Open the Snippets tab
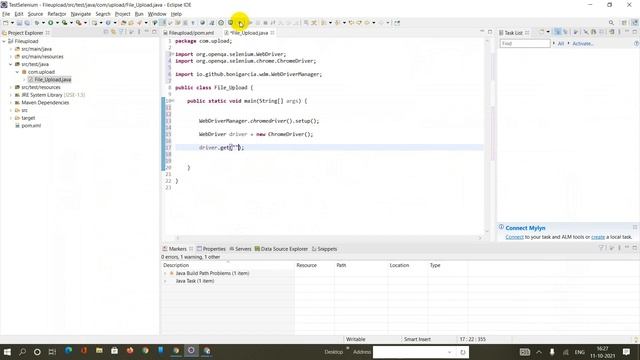Screen dimensions: 640x360 [324, 249]
